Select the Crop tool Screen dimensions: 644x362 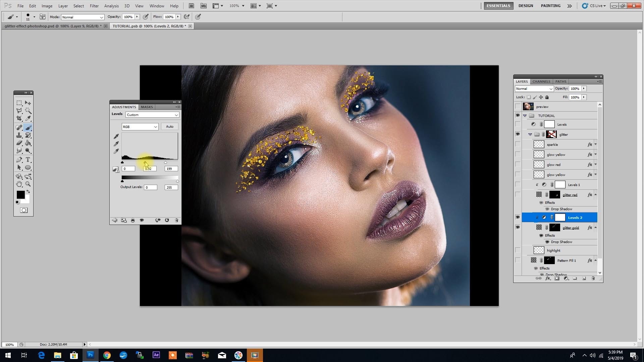19,118
